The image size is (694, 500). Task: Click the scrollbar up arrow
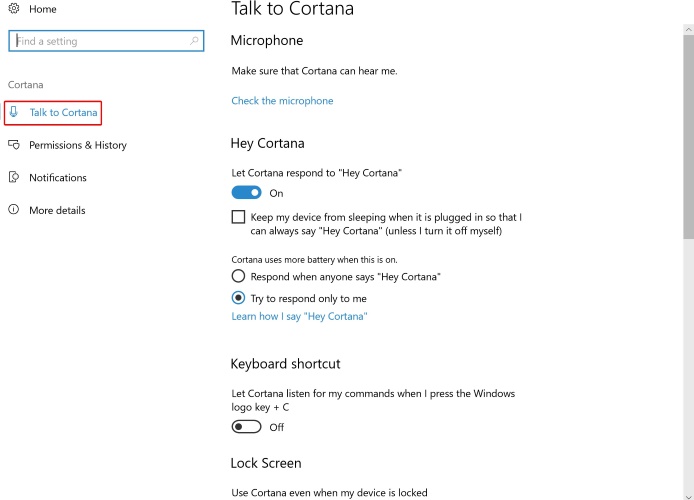pyautogui.click(x=688, y=30)
